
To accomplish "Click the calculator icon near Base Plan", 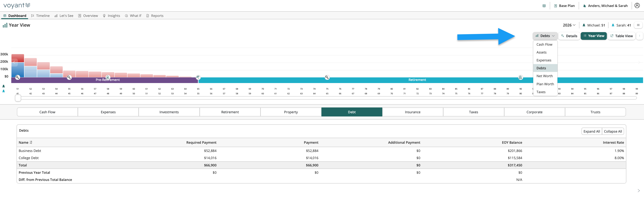I will click(x=544, y=6).
